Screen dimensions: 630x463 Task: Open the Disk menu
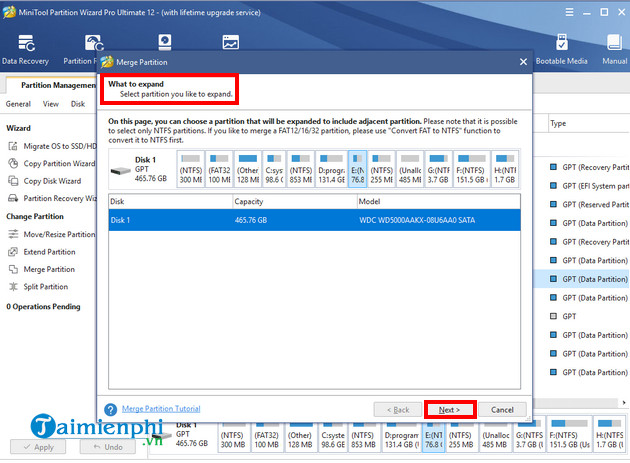[x=78, y=104]
